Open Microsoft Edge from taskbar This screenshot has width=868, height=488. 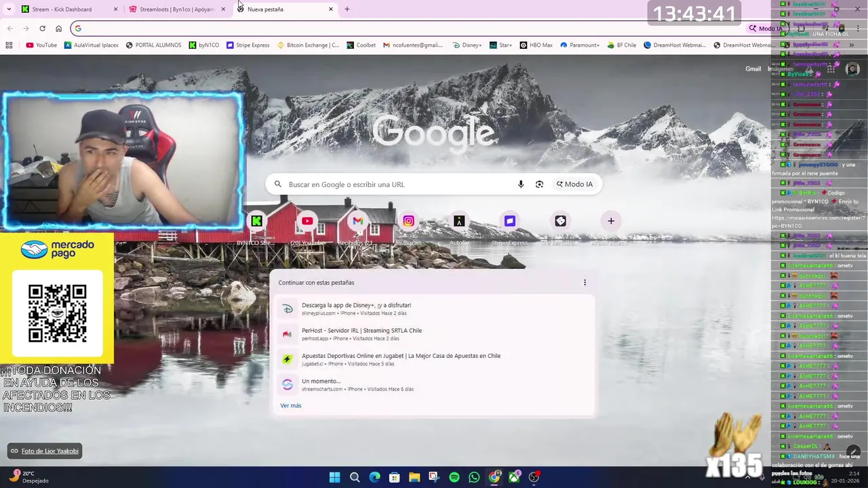click(x=374, y=477)
